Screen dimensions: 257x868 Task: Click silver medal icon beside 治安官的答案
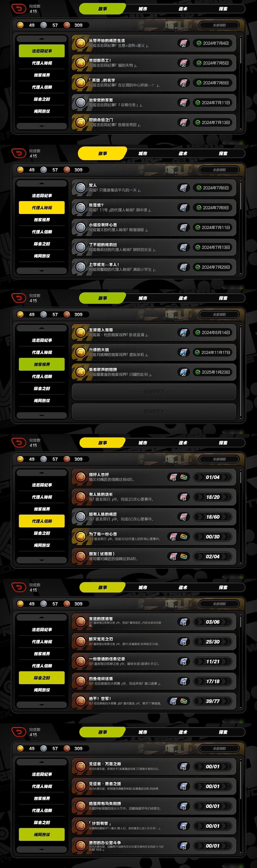tap(81, 102)
